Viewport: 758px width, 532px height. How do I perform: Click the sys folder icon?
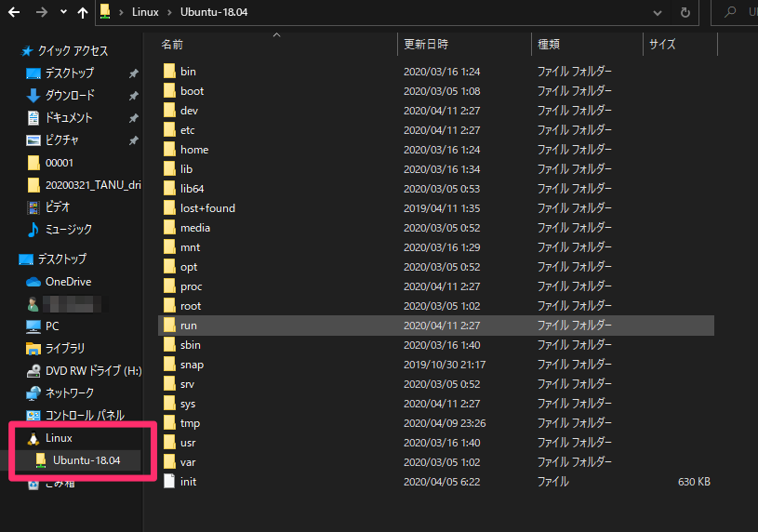tap(169, 404)
